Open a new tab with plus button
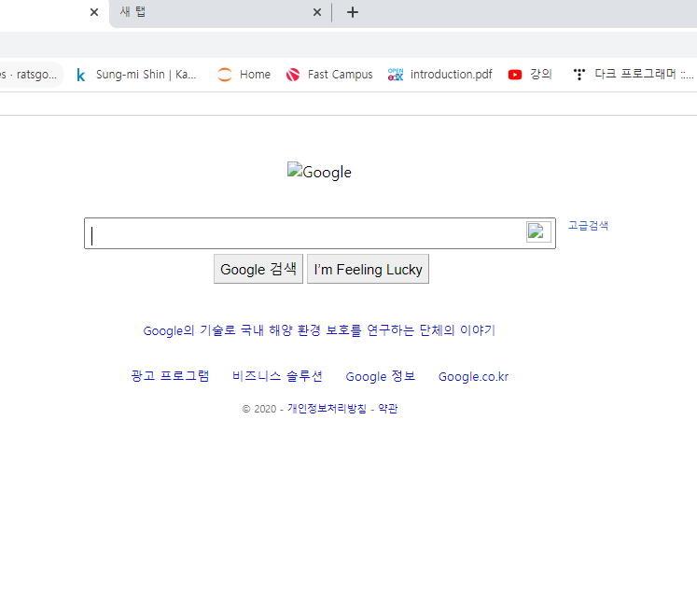Viewport: 697px width, 616px height. [353, 12]
